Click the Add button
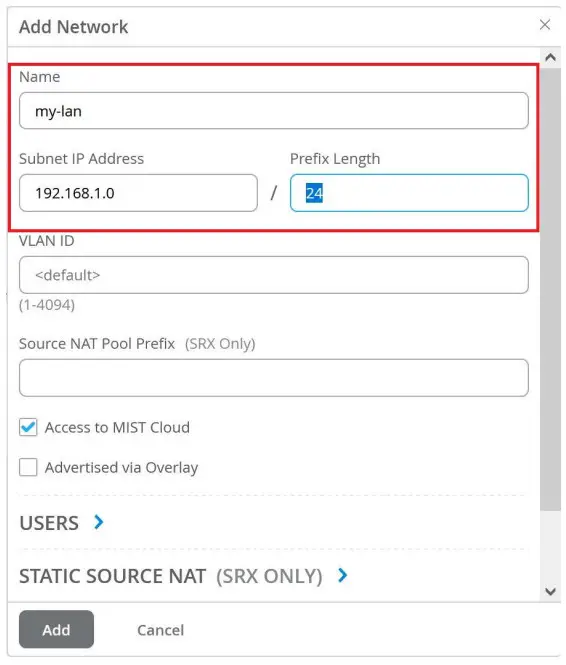The width and height of the screenshot is (566, 665). click(x=56, y=629)
